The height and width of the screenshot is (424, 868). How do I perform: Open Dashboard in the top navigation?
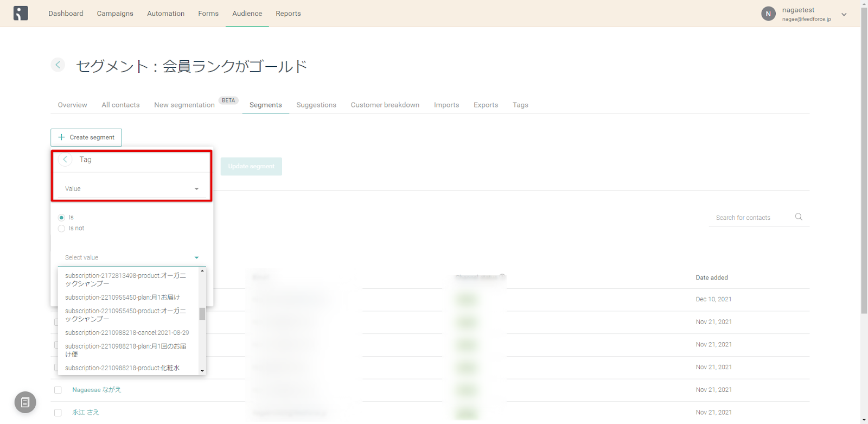pyautogui.click(x=66, y=14)
